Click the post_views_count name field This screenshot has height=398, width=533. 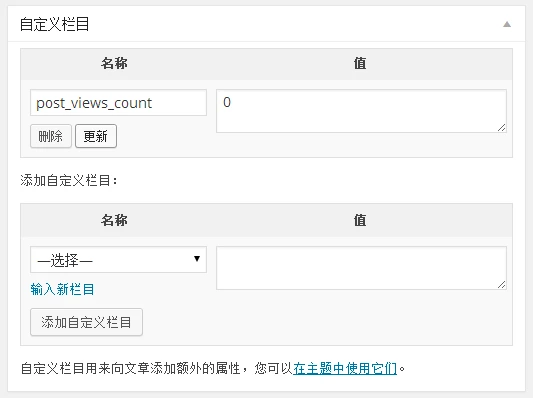point(118,103)
